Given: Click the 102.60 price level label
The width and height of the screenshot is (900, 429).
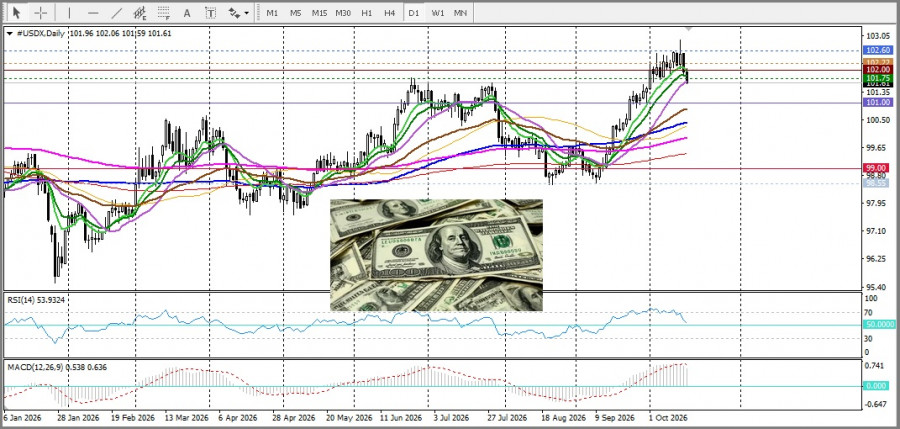Looking at the screenshot, I should pyautogui.click(x=878, y=51).
